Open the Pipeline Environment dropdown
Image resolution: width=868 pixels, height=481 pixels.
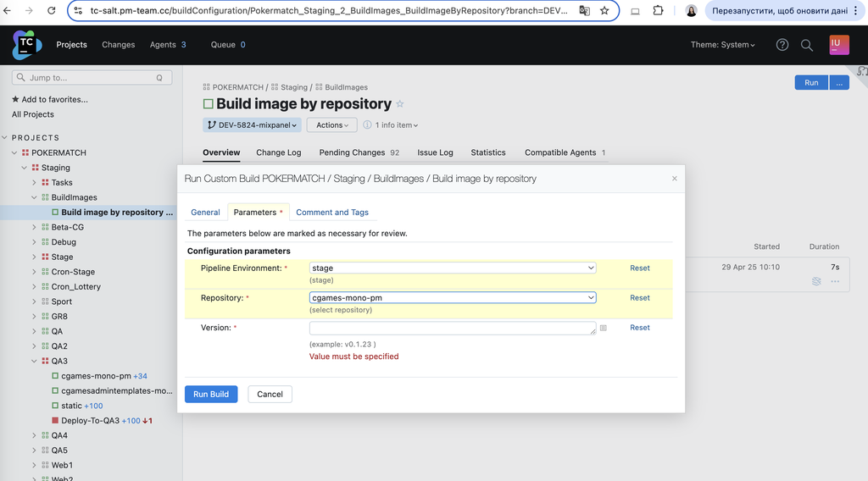point(453,268)
